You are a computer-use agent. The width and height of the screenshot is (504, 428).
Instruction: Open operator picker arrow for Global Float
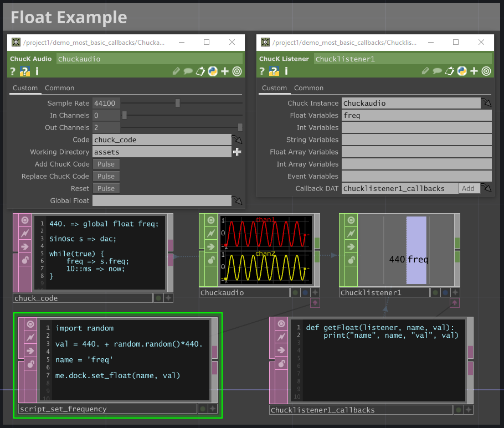[x=237, y=200]
